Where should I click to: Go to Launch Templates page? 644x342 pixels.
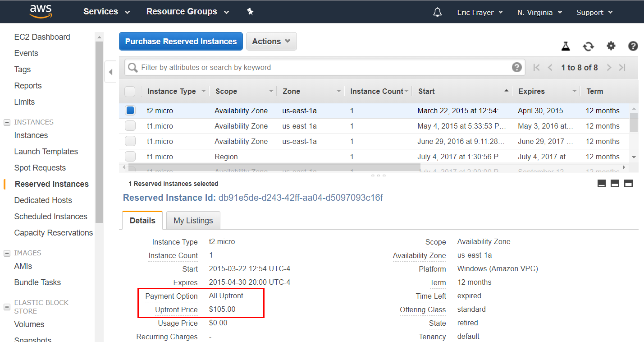46,152
